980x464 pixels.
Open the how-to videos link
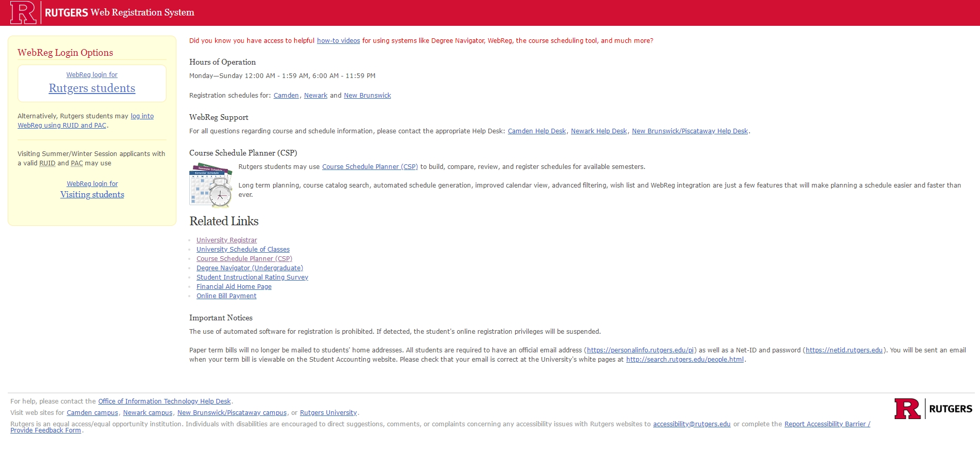(338, 41)
